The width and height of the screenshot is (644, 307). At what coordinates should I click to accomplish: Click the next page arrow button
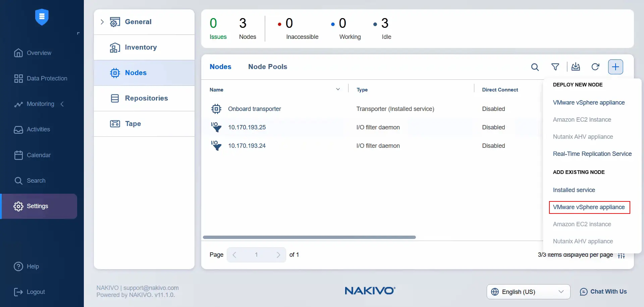[278, 255]
